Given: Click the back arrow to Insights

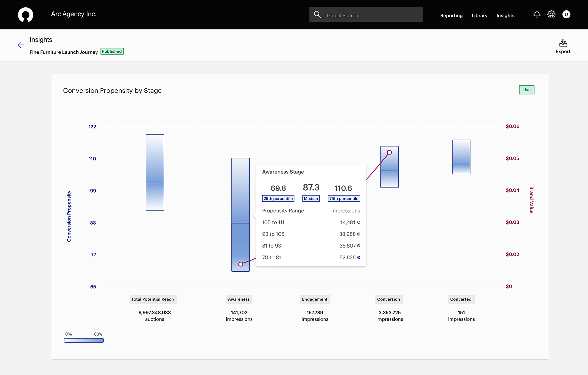Looking at the screenshot, I should 21,45.
